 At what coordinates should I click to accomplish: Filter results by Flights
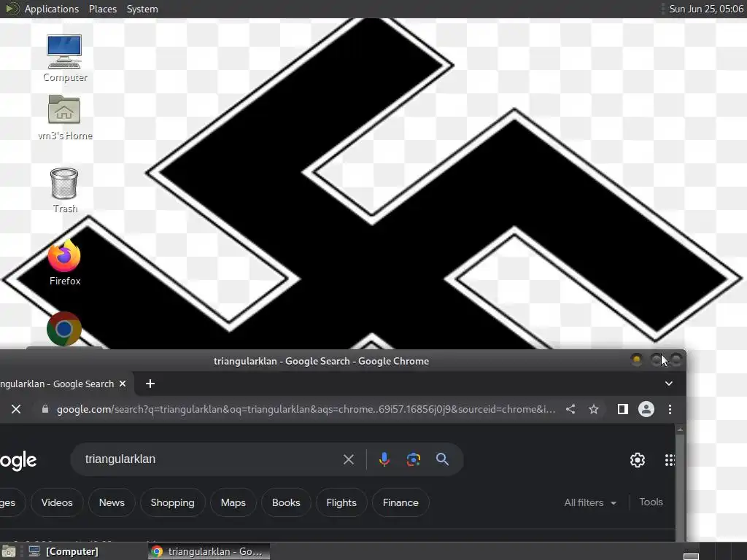coord(341,502)
